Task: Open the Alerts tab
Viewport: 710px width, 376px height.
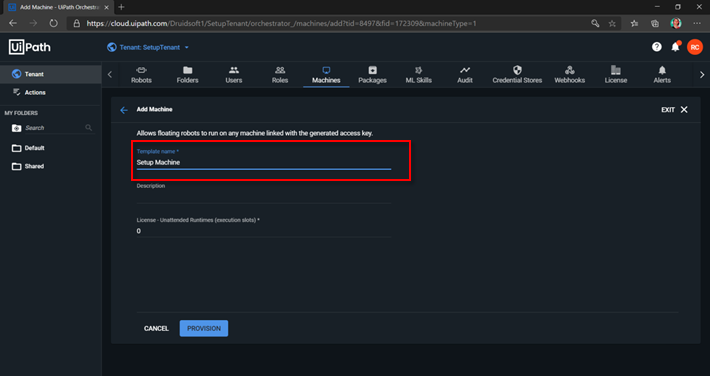Action: 662,75
